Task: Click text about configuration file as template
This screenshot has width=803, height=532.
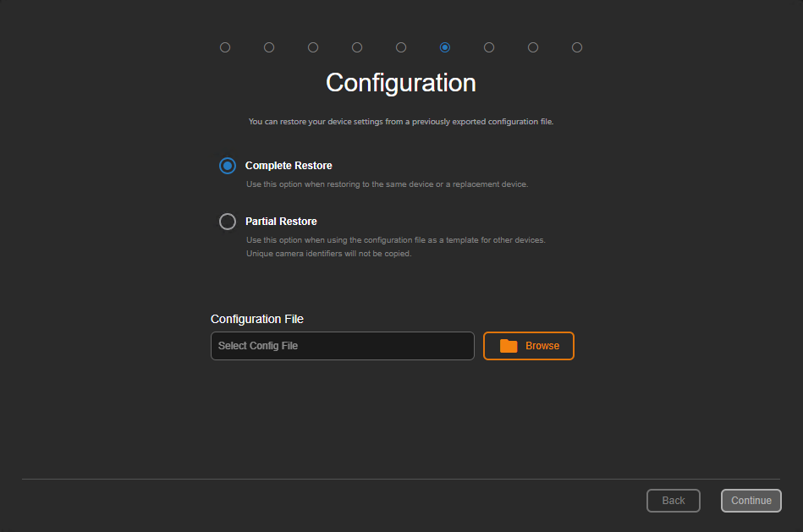Action: click(396, 240)
